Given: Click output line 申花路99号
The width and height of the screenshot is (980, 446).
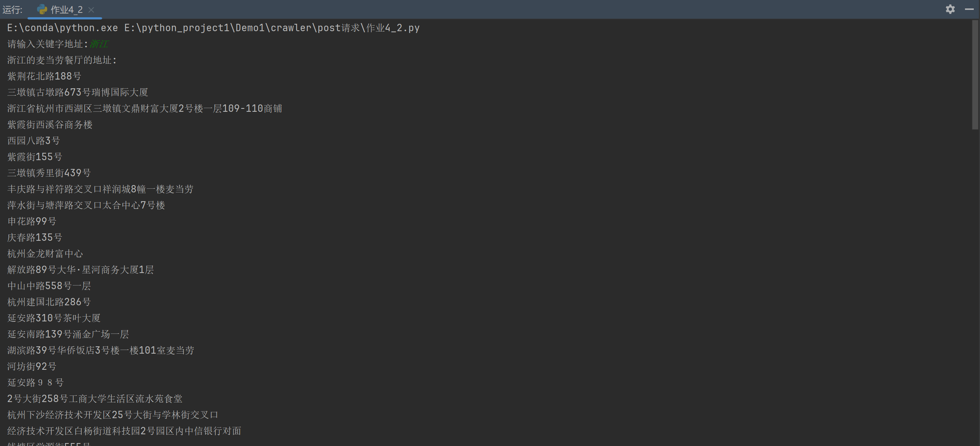Looking at the screenshot, I should [x=32, y=221].
